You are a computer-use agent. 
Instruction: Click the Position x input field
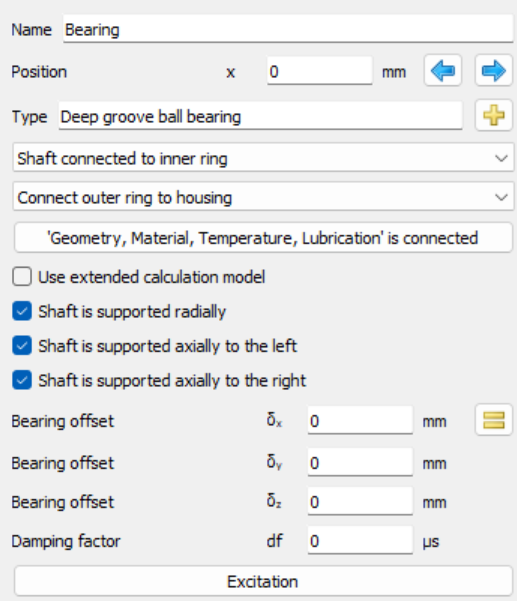click(320, 71)
